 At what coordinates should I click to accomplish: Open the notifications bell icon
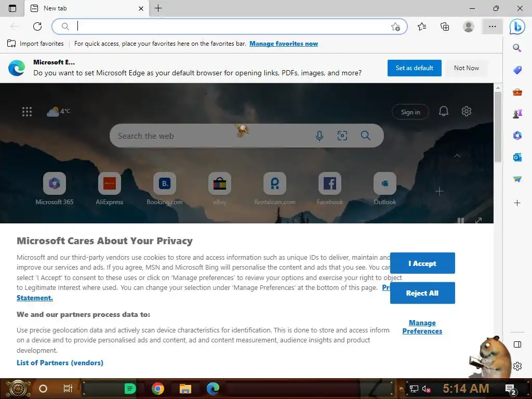(x=444, y=111)
